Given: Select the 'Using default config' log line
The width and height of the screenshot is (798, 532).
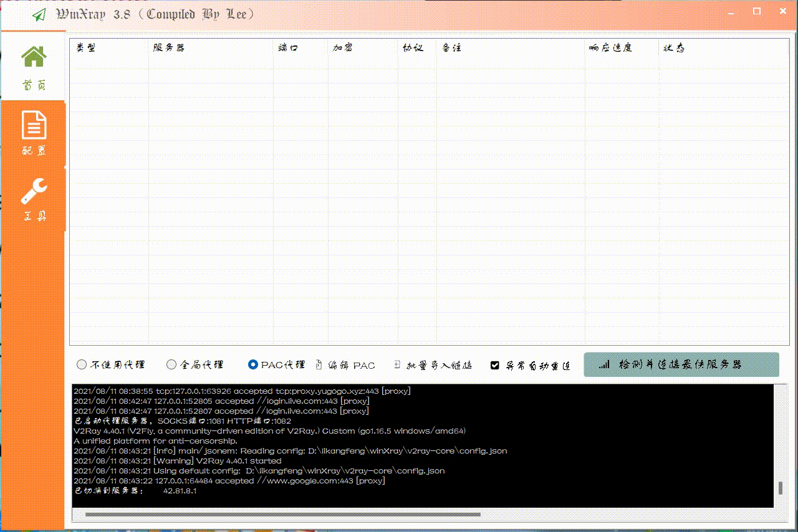Looking at the screenshot, I should 259,471.
